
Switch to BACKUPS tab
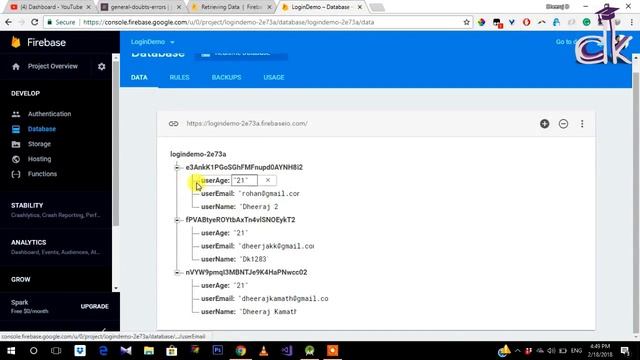point(227,77)
